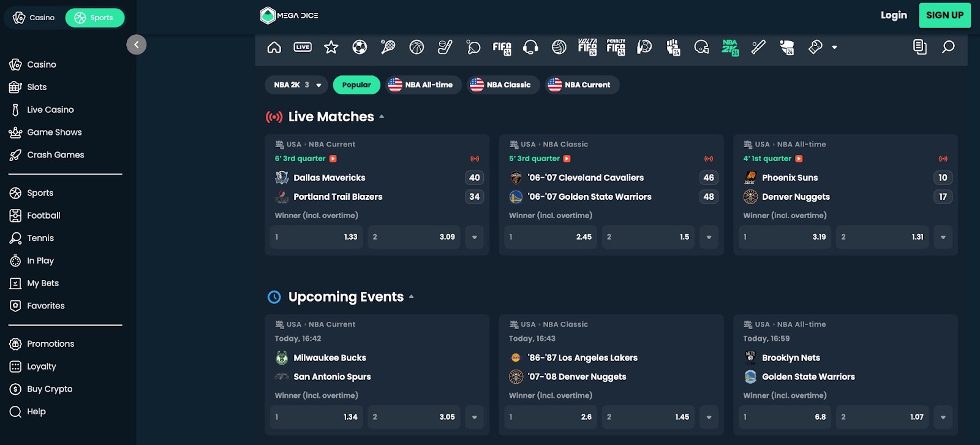
Task: Select the volleyball sport icon
Action: coord(559,47)
